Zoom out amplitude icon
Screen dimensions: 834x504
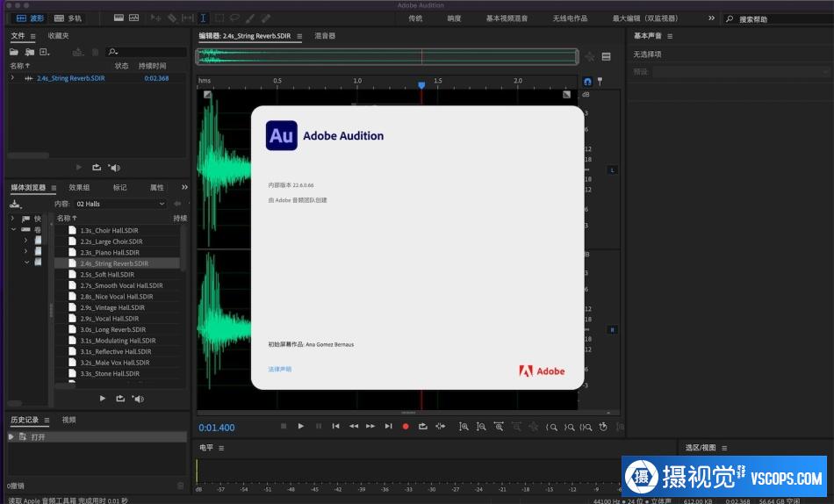click(481, 427)
